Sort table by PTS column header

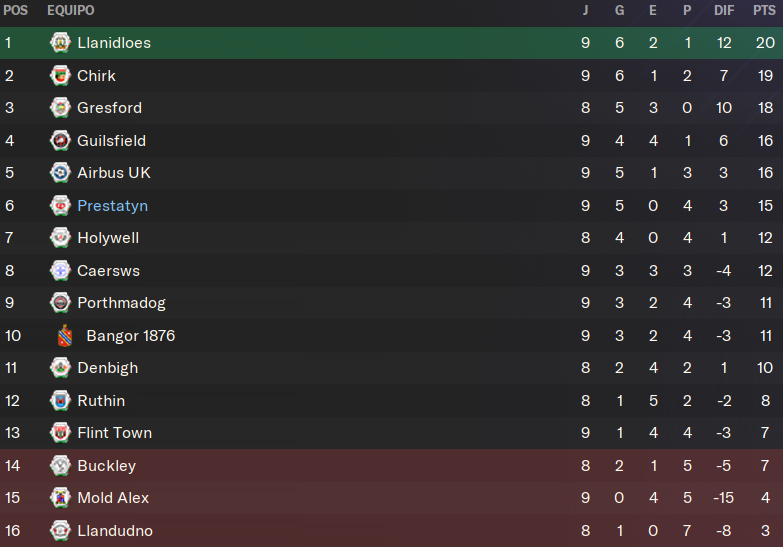(764, 10)
